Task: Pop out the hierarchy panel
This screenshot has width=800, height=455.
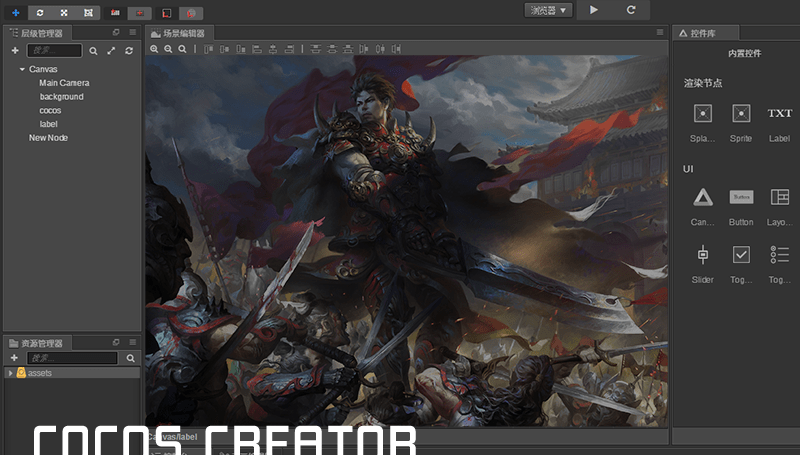Action: click(x=116, y=32)
